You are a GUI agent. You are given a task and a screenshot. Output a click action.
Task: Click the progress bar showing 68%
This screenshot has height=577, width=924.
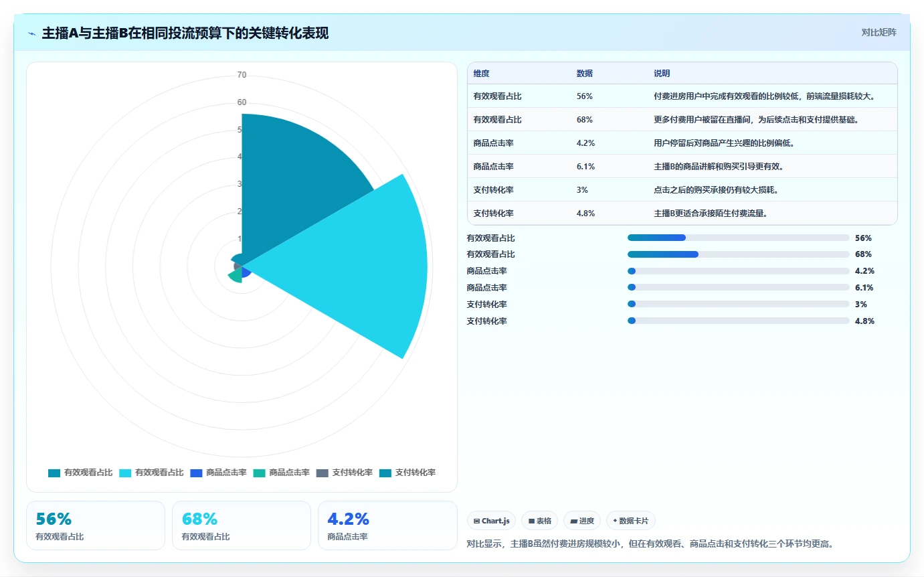point(738,254)
